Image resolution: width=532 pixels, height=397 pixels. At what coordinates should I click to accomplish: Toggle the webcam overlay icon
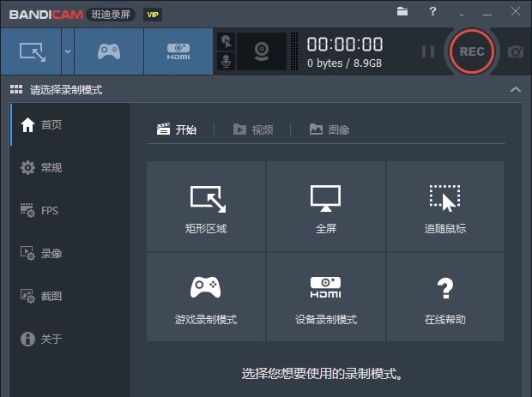(262, 51)
